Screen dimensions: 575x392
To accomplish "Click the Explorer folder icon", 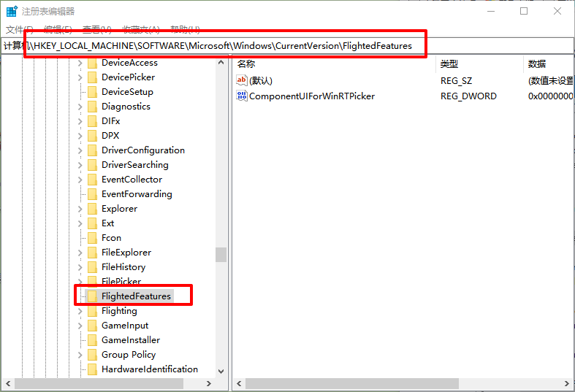I will pyautogui.click(x=92, y=210).
